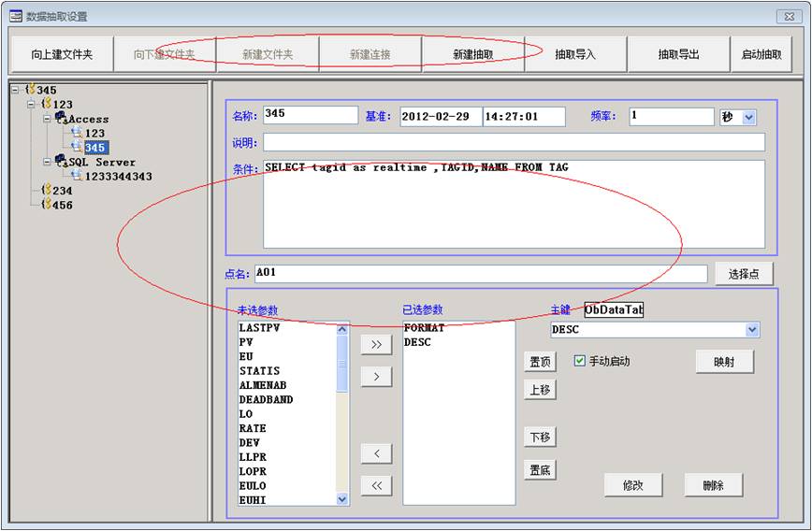Image resolution: width=812 pixels, height=531 pixels.
Task: Click the SQL Server database icon
Action: pos(61,161)
